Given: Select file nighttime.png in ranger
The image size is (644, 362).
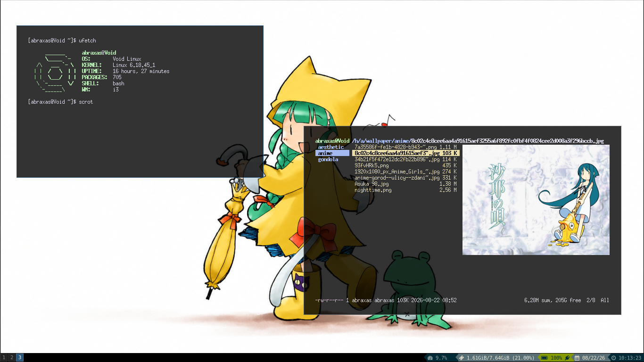Looking at the screenshot, I should (x=405, y=190).
